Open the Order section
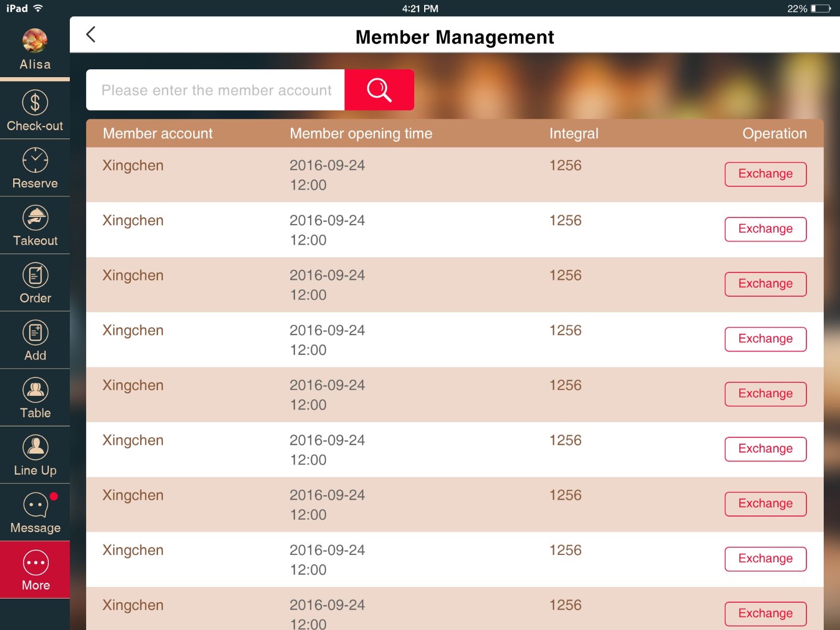The image size is (840, 630). (35, 283)
